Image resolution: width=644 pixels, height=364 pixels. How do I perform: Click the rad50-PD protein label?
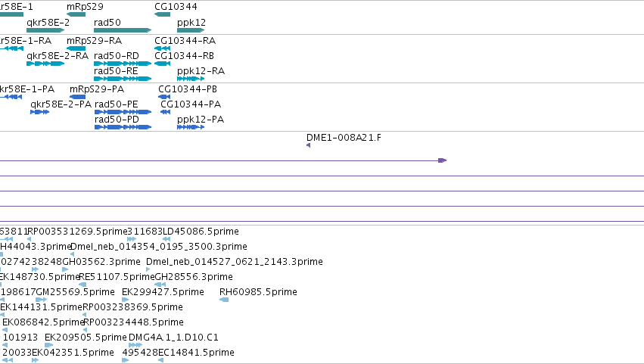point(117,120)
